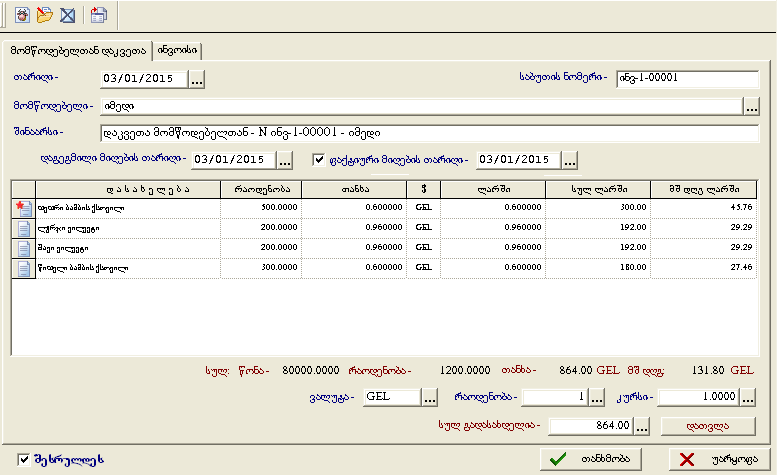Click the ლარში column header
Screen dimensions: 777x475
tap(493, 189)
